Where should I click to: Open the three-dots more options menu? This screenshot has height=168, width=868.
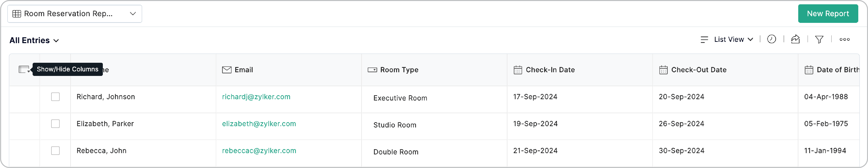pos(844,39)
